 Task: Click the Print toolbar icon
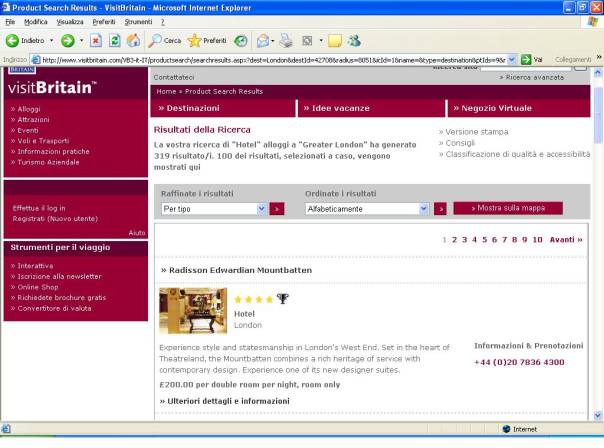(286, 40)
